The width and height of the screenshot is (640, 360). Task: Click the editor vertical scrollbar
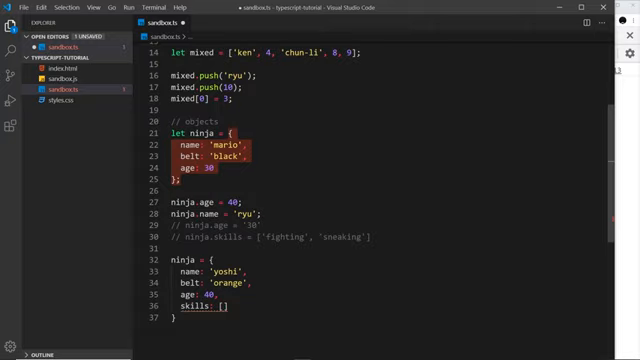point(611,173)
